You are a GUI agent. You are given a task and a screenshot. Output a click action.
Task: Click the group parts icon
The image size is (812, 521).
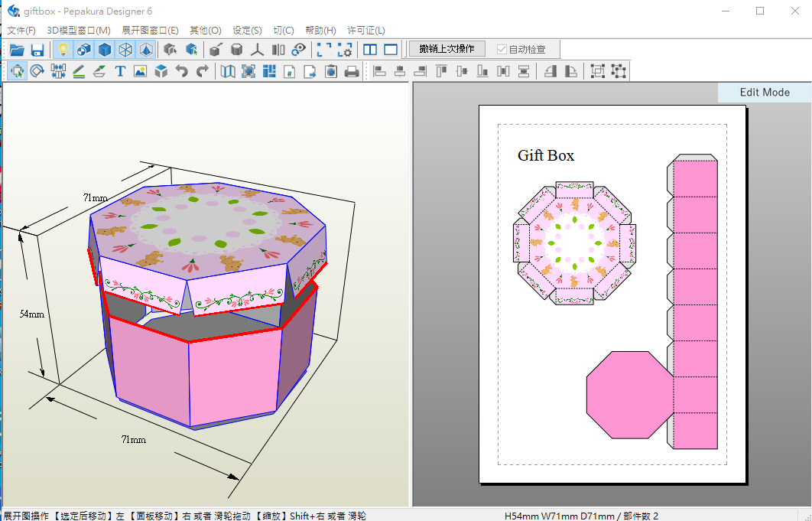point(598,71)
